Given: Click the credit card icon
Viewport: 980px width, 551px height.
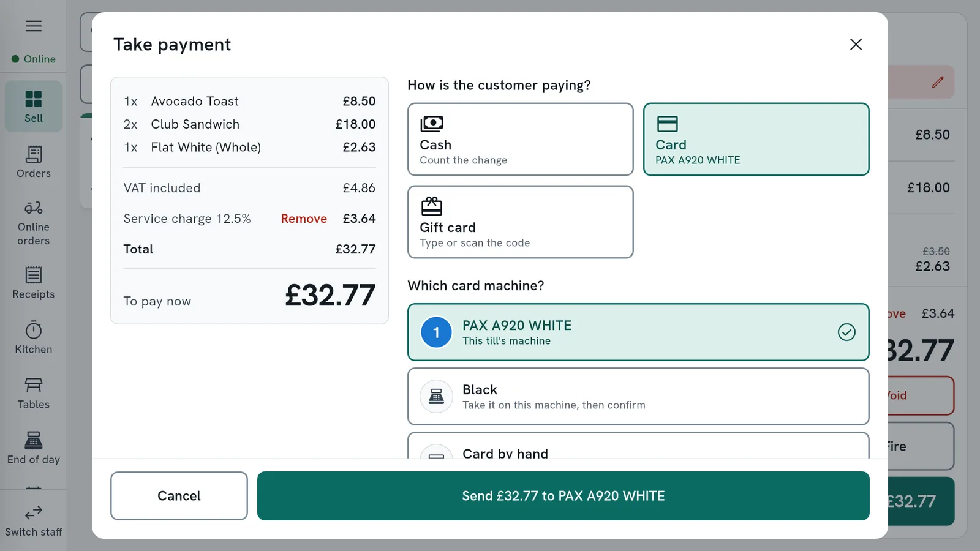Looking at the screenshot, I should [x=667, y=124].
